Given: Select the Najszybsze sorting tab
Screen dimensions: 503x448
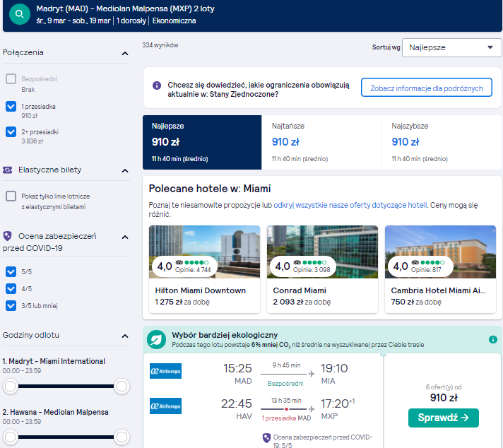Looking at the screenshot, I should point(442,142).
